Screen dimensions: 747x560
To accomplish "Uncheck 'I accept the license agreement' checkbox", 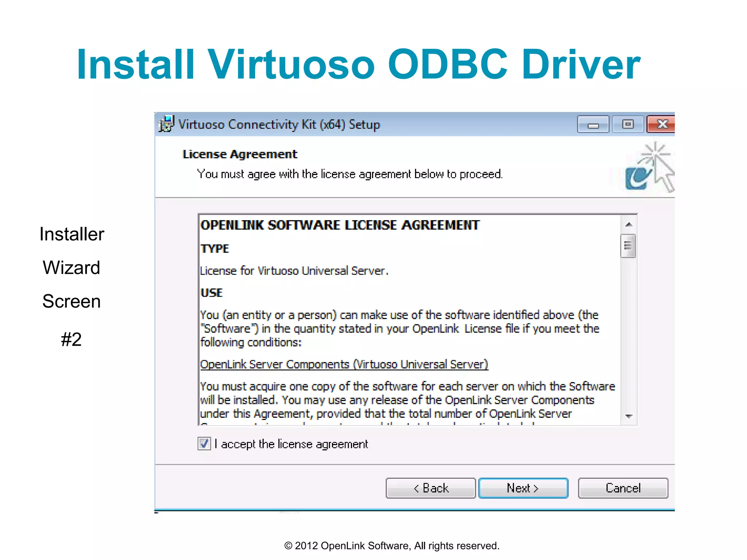I will (x=204, y=444).
